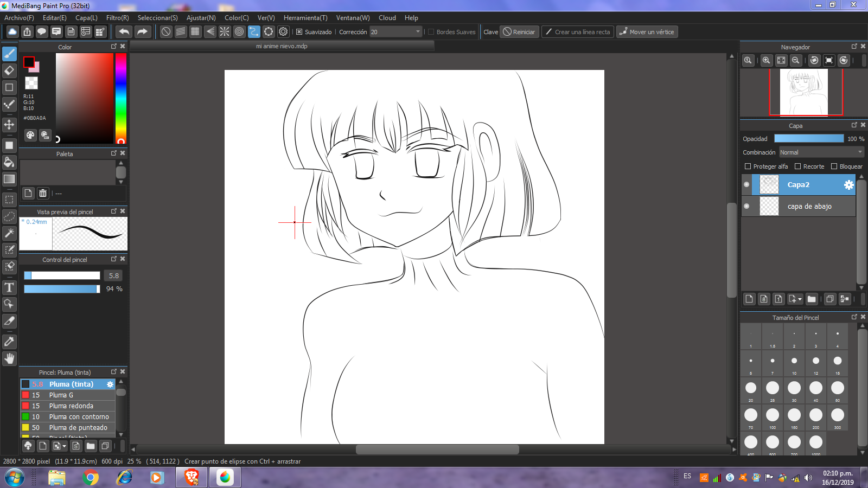The height and width of the screenshot is (488, 868).
Task: Click the Reiniciar button
Action: coord(519,32)
